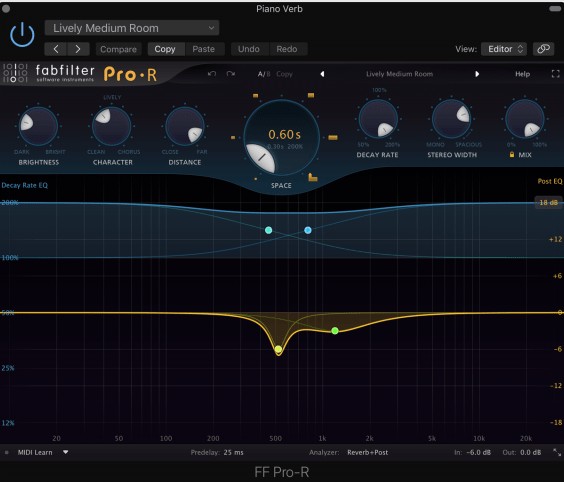Open the Help menu
The width and height of the screenshot is (564, 482).
(x=522, y=74)
